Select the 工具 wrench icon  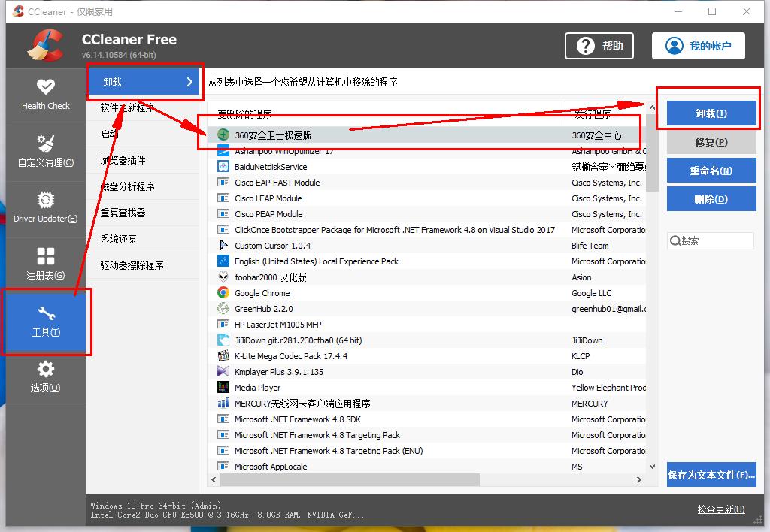tap(45, 322)
